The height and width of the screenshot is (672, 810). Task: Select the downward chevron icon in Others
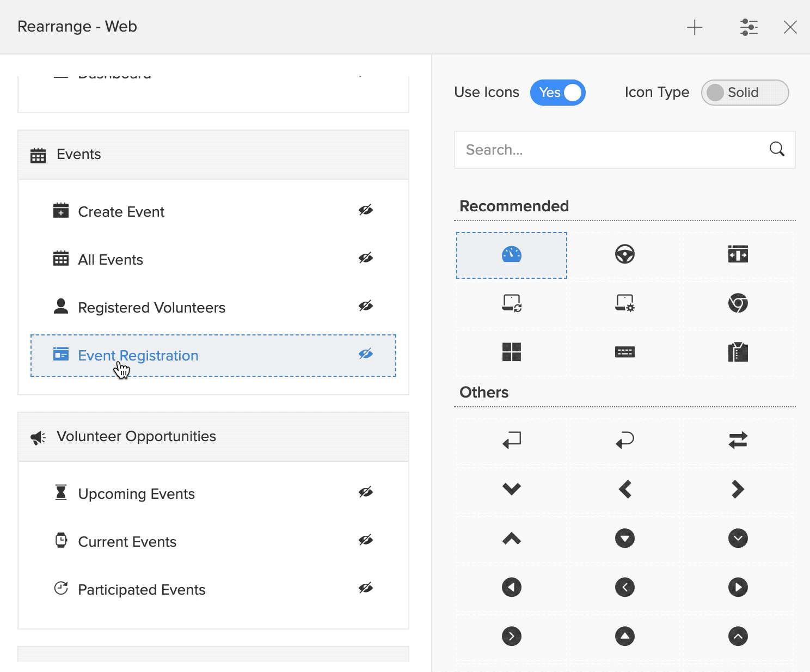pyautogui.click(x=511, y=489)
